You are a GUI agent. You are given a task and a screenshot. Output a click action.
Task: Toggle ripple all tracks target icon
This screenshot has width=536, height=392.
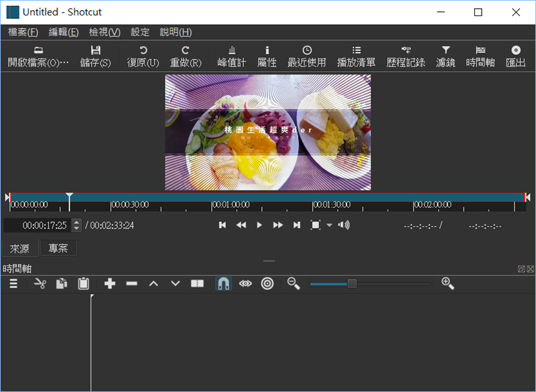(x=267, y=283)
